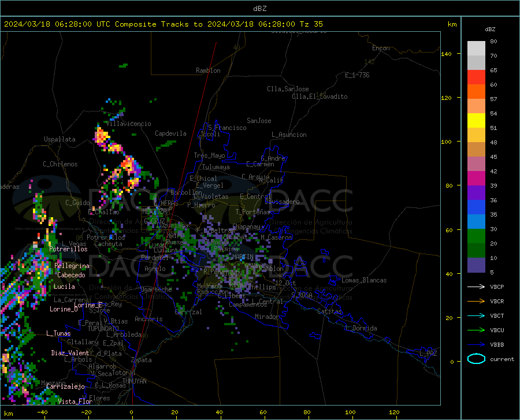Click the 'Clla.SanJose' map label
520x420 pixels.
coord(288,89)
